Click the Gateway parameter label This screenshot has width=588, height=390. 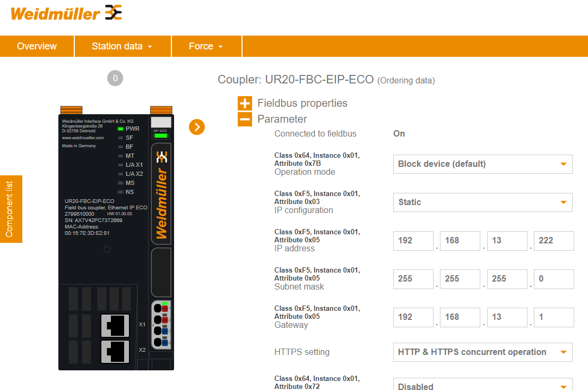tap(291, 325)
